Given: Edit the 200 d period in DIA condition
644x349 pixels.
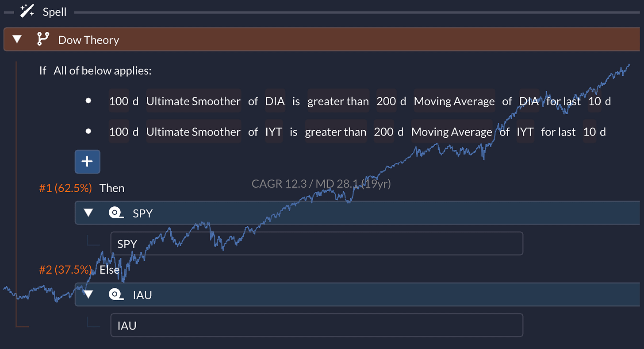Looking at the screenshot, I should pos(386,101).
